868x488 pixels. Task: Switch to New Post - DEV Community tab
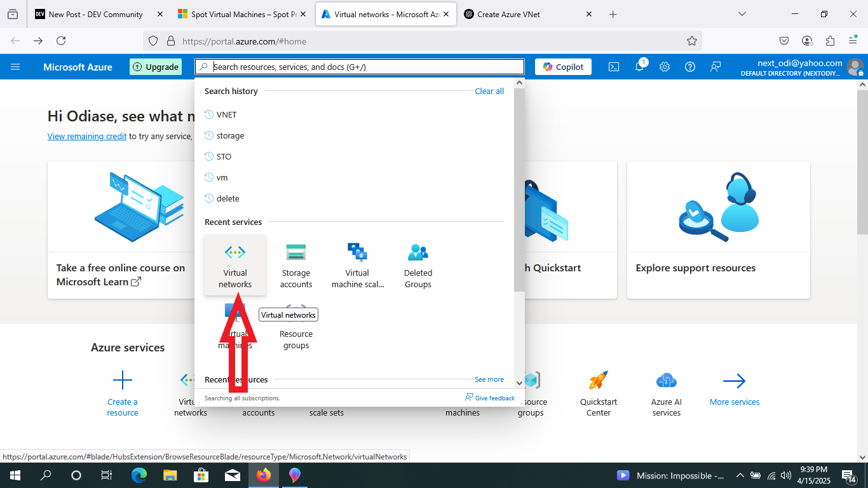98,14
